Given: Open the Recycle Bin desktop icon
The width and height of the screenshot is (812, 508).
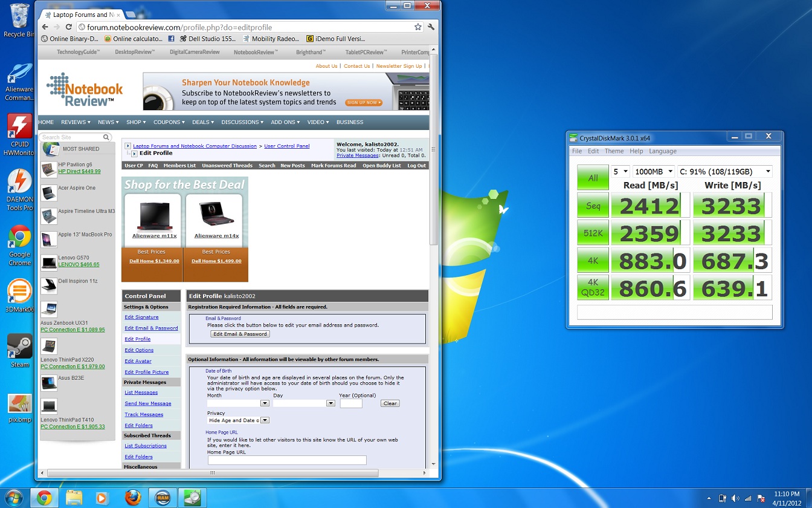Looking at the screenshot, I should click(19, 20).
